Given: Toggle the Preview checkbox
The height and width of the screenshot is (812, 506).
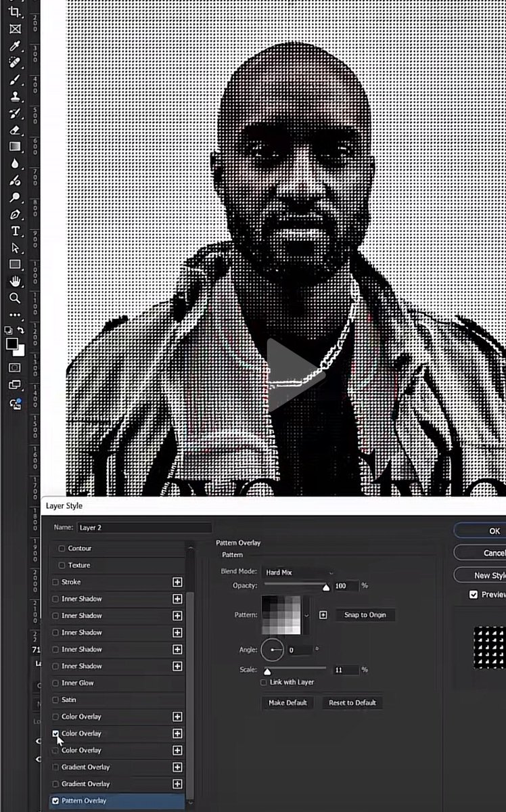Looking at the screenshot, I should (474, 594).
